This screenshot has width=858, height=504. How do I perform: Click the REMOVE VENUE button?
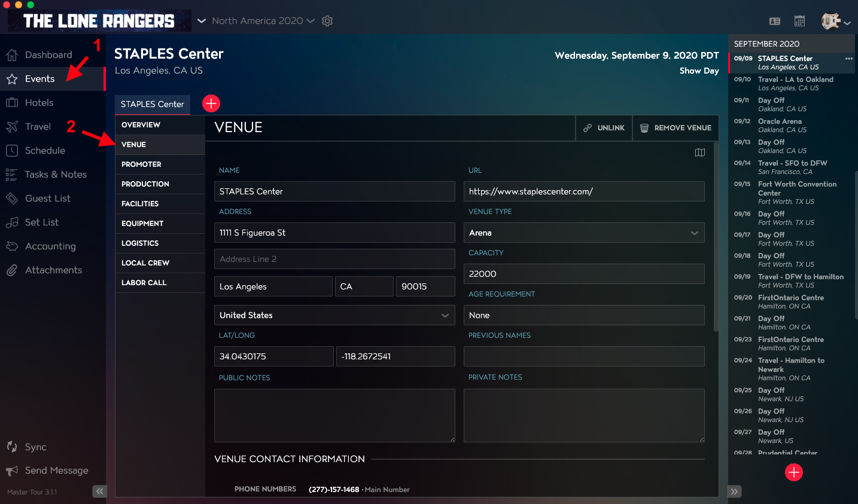(x=676, y=128)
